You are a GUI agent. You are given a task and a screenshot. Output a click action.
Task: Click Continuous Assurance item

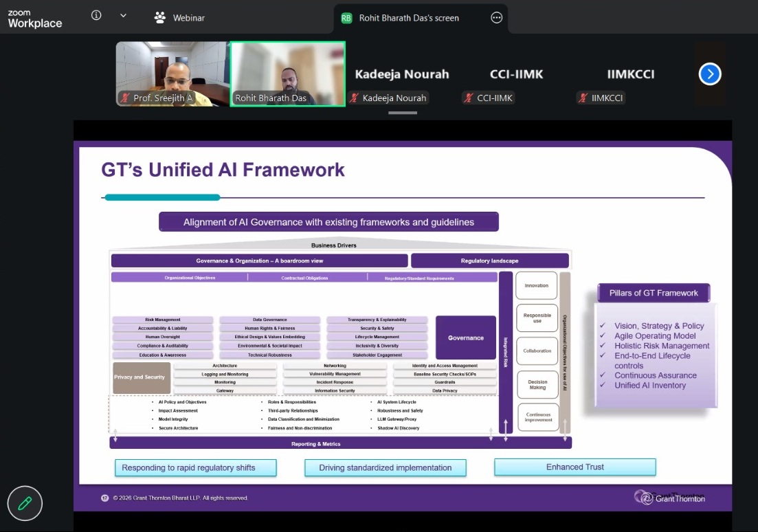click(x=656, y=375)
